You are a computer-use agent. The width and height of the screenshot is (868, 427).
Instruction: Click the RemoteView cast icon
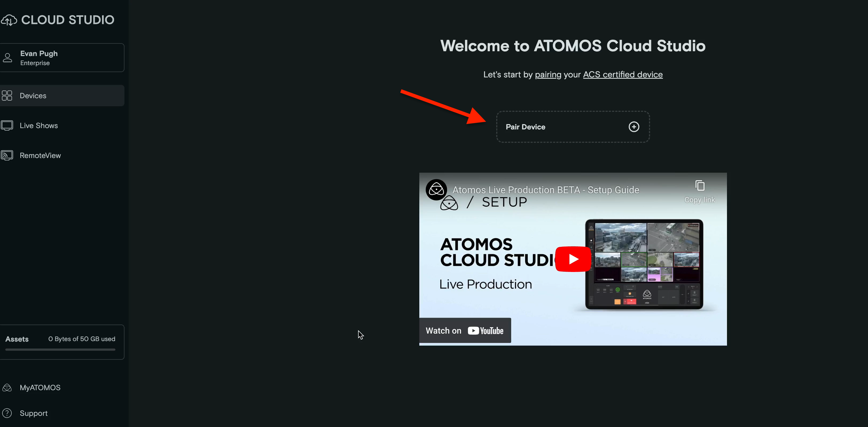7,156
